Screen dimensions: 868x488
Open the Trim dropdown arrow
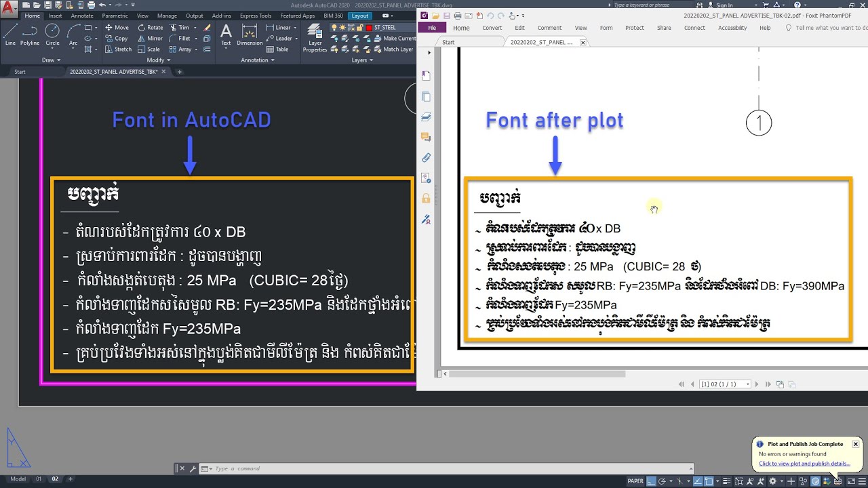(x=195, y=28)
